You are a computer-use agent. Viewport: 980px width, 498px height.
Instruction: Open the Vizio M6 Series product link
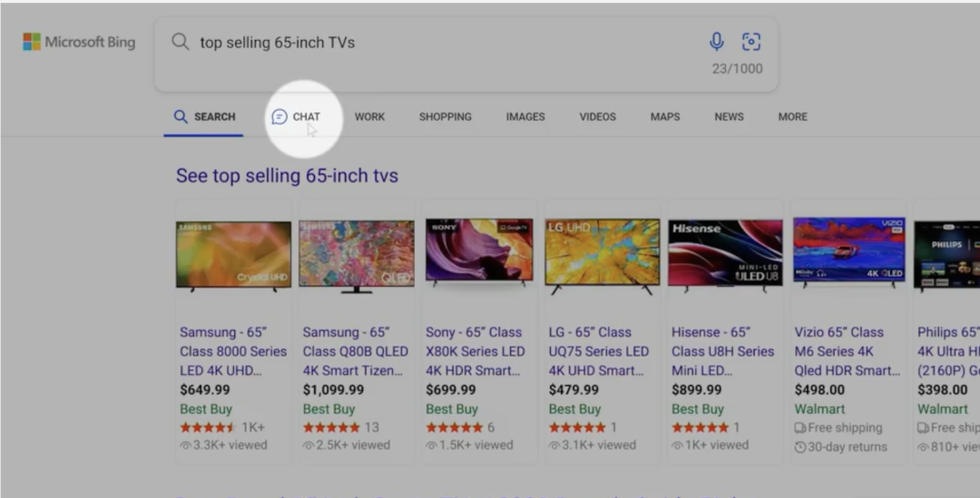tap(848, 351)
